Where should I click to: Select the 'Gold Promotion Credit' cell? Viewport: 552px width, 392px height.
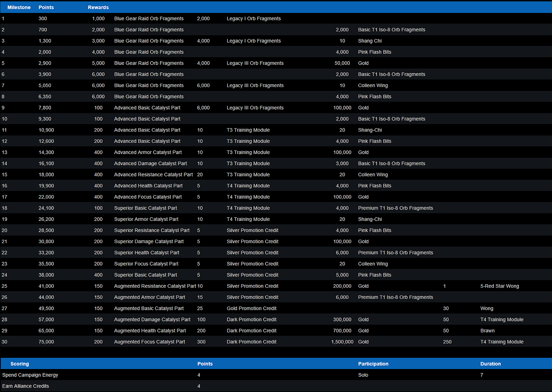pyautogui.click(x=252, y=308)
